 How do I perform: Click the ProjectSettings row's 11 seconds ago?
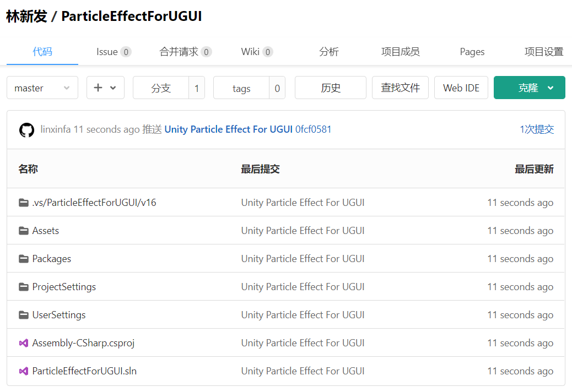coord(520,287)
